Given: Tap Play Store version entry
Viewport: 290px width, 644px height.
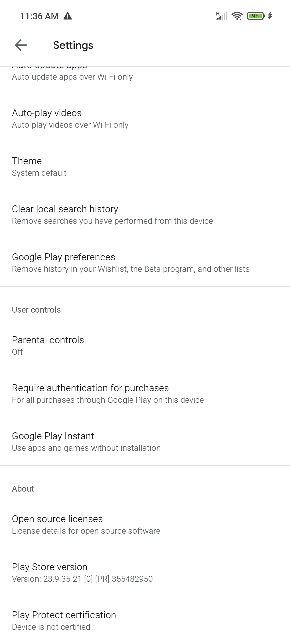Looking at the screenshot, I should (145, 573).
